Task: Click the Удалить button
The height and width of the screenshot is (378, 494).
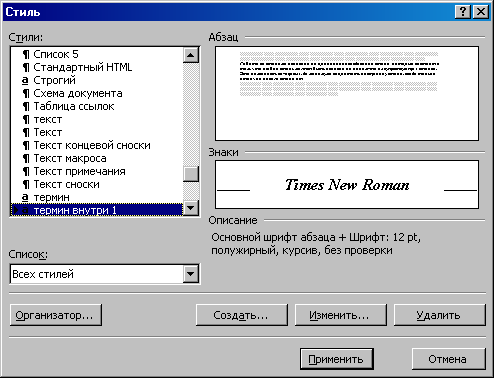Action: point(439,315)
